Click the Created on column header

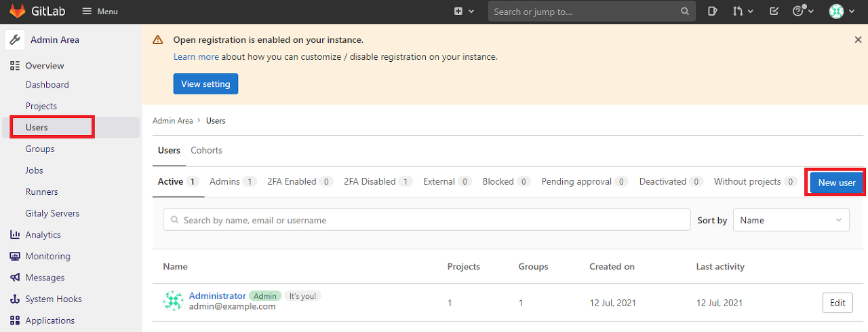coord(612,267)
